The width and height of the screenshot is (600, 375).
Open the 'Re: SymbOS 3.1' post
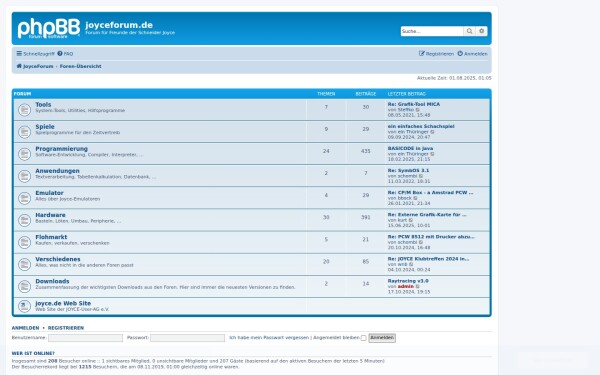(408, 170)
